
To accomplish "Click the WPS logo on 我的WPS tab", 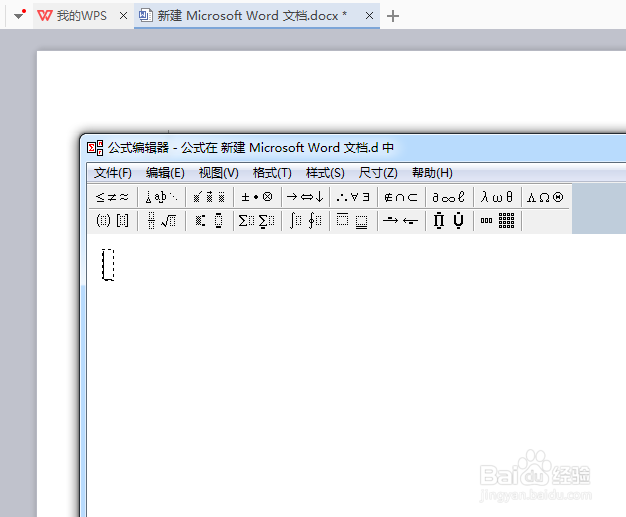I will 45,16.
